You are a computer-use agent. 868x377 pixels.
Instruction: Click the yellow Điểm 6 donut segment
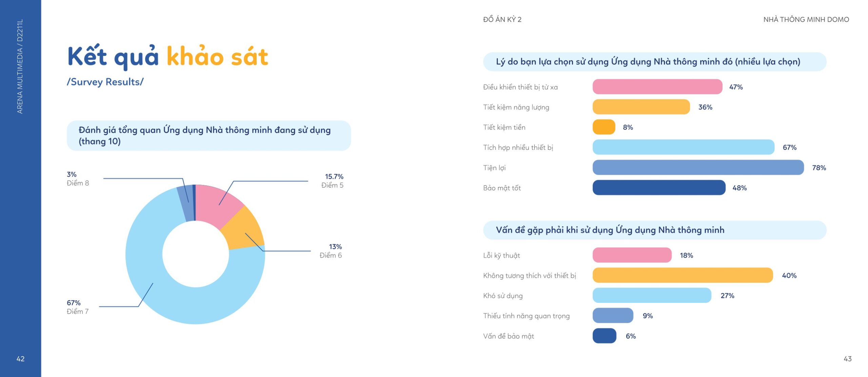pyautogui.click(x=244, y=229)
